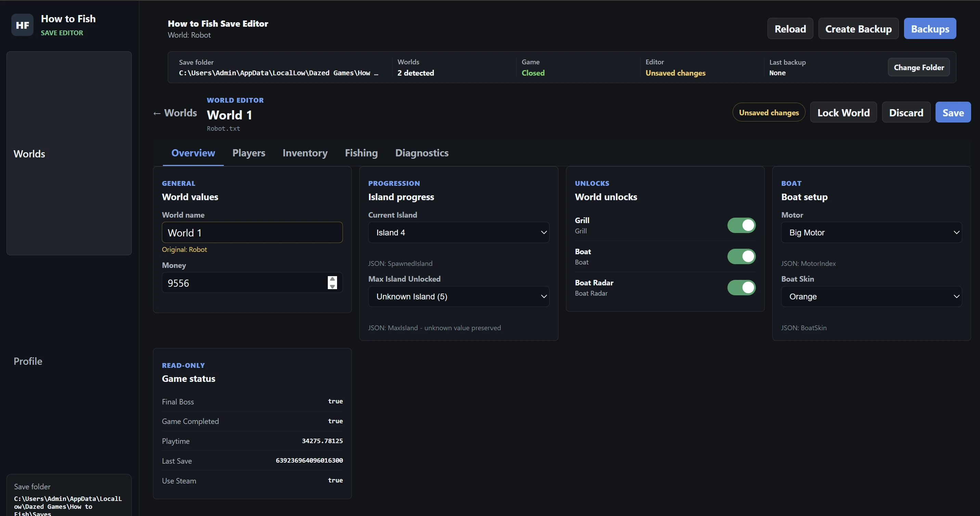Increase Money with the up stepper arrow
This screenshot has width=980, height=516.
332,279
